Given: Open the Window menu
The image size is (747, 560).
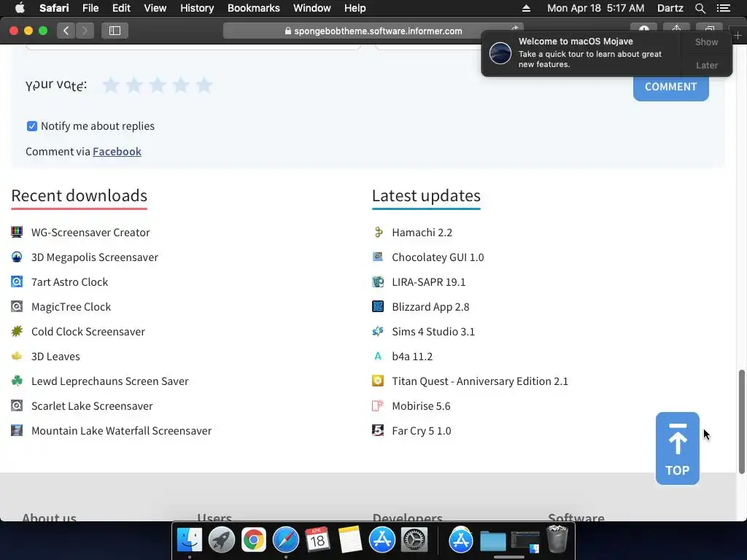Looking at the screenshot, I should tap(311, 8).
